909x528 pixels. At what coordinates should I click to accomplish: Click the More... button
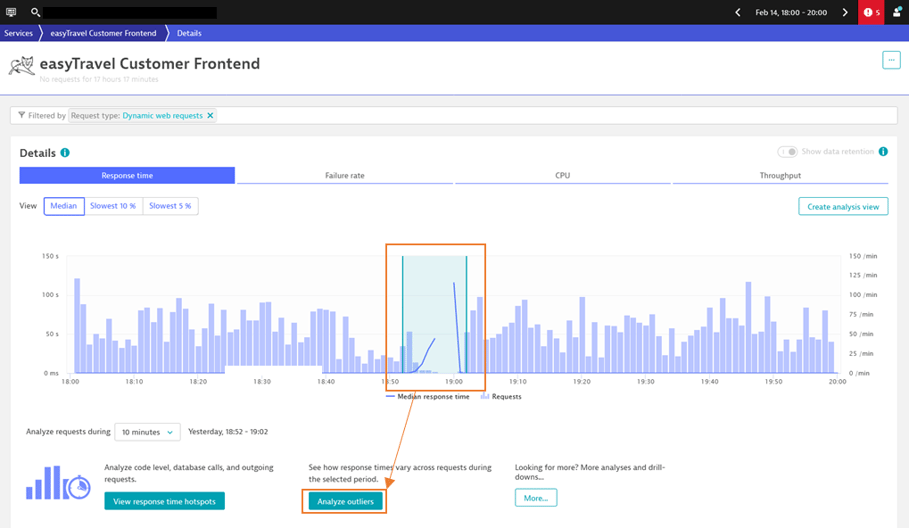[536, 498]
